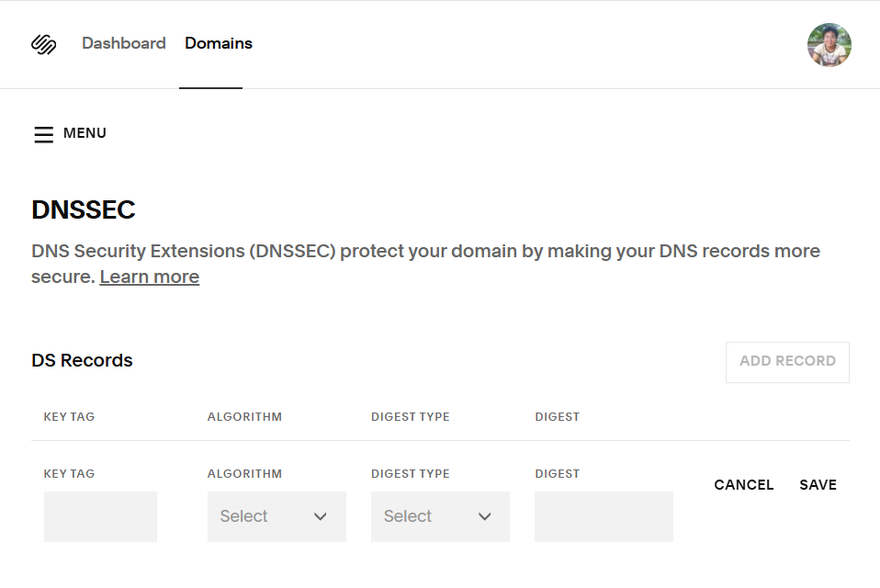
Task: Click the Squarespace logo icon
Action: click(x=44, y=44)
